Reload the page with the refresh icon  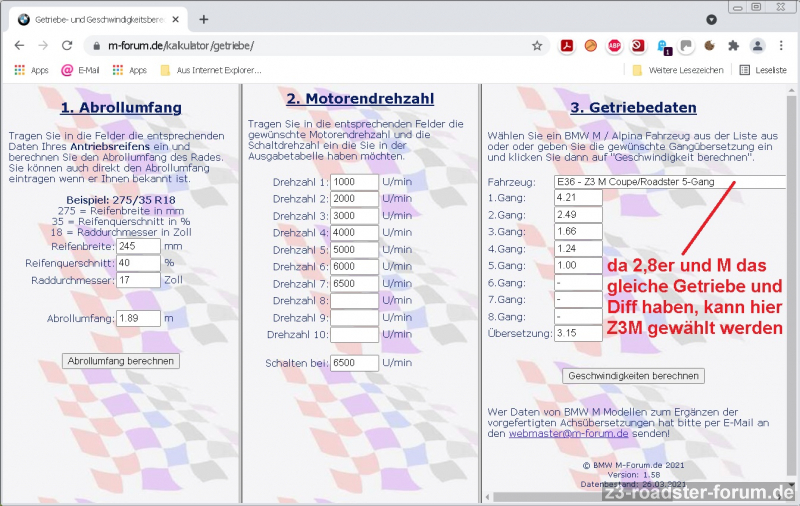[x=66, y=45]
